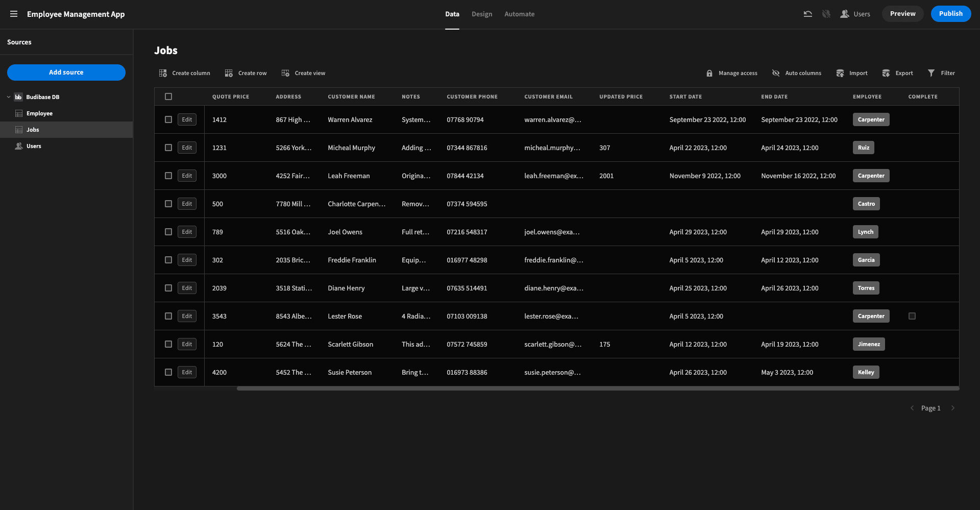980x510 pixels.
Task: Click the Kelley employee tag
Action: pyautogui.click(x=866, y=372)
